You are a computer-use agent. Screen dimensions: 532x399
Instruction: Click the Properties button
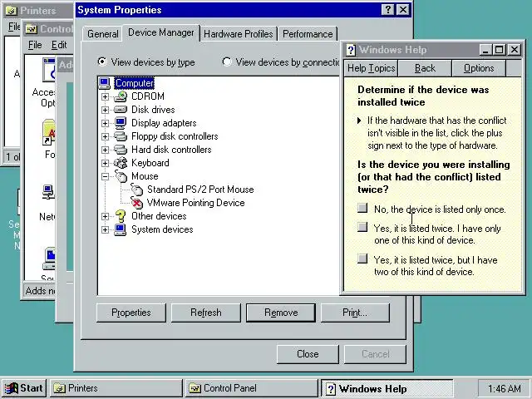(131, 313)
